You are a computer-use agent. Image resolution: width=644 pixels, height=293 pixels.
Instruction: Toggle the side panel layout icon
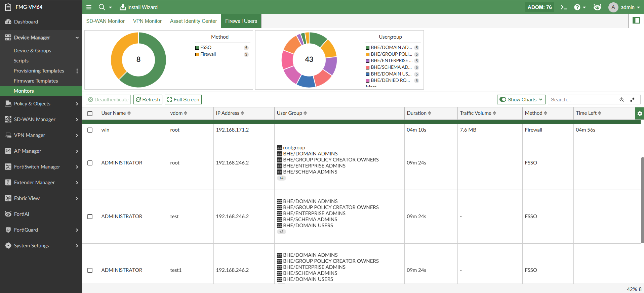click(x=636, y=20)
